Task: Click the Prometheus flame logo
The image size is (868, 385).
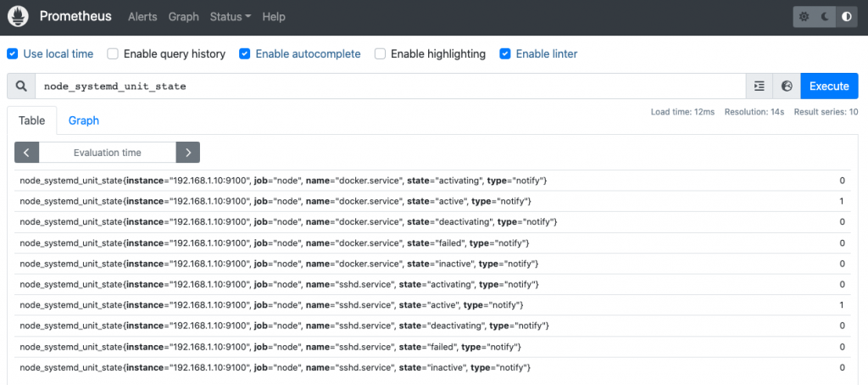Action: pos(19,17)
